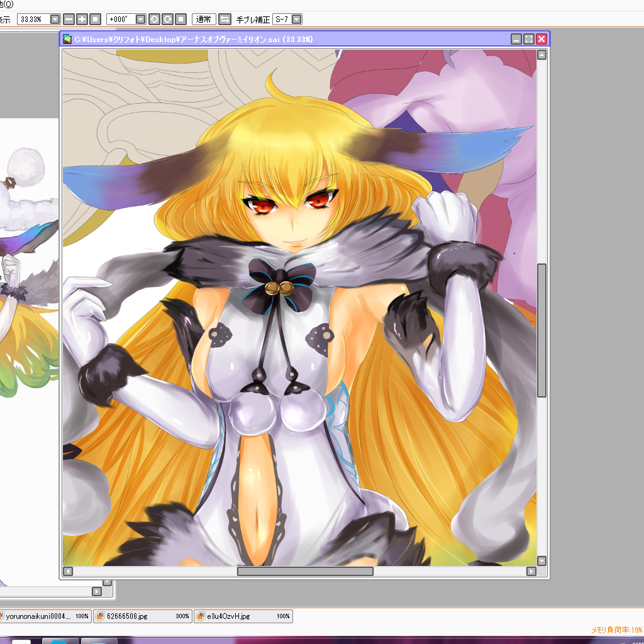Flip the canvas view horizontally
The image size is (644, 644).
click(x=225, y=19)
